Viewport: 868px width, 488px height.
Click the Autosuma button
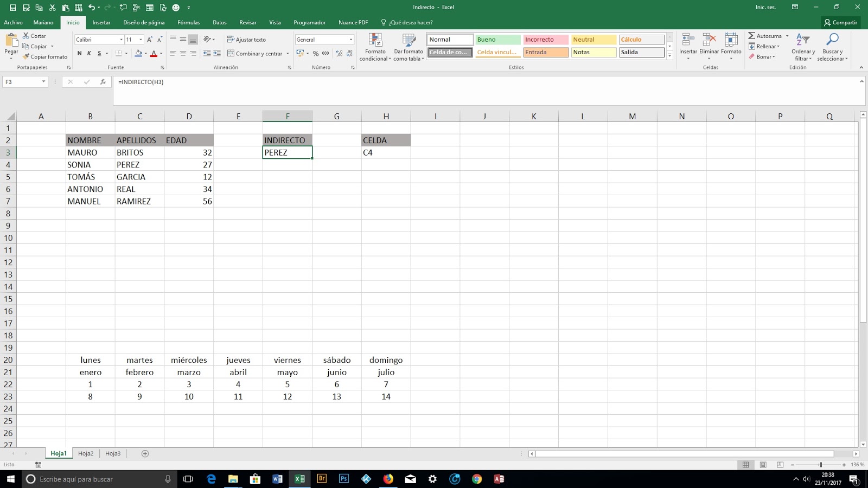765,36
